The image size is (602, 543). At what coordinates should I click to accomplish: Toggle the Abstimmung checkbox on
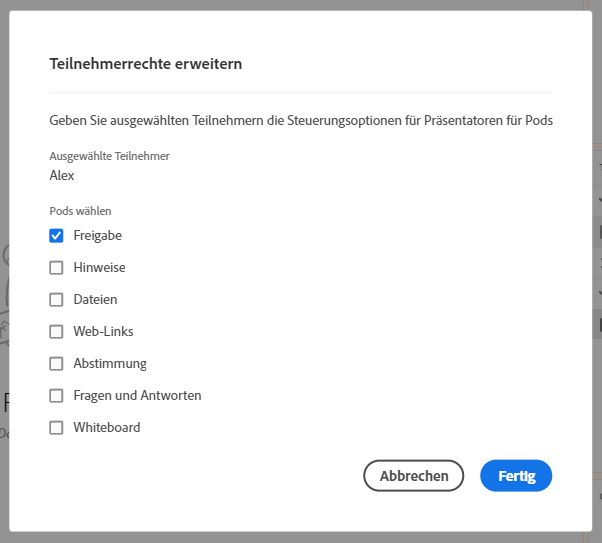pyautogui.click(x=57, y=364)
